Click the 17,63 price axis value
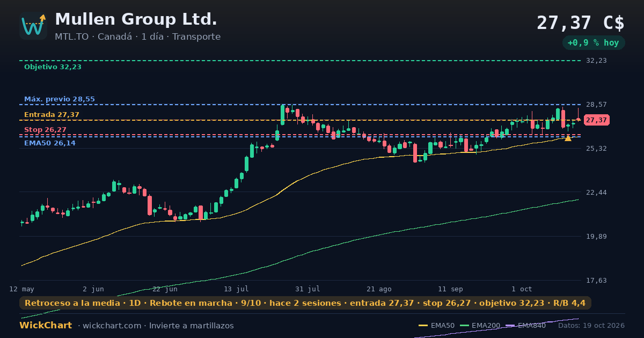This screenshot has width=644, height=338. point(596,281)
